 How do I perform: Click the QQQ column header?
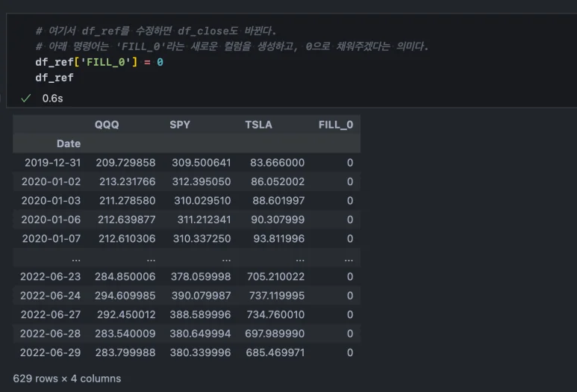(107, 125)
